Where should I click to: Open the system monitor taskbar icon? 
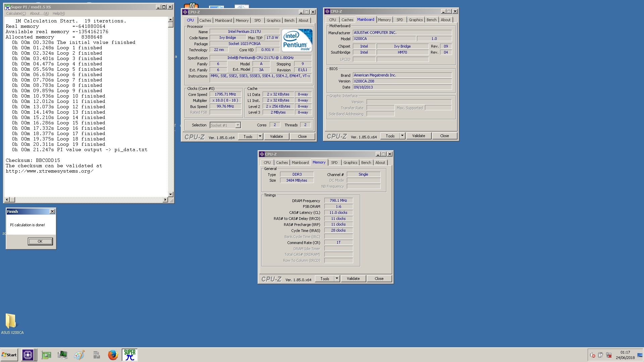click(63, 355)
